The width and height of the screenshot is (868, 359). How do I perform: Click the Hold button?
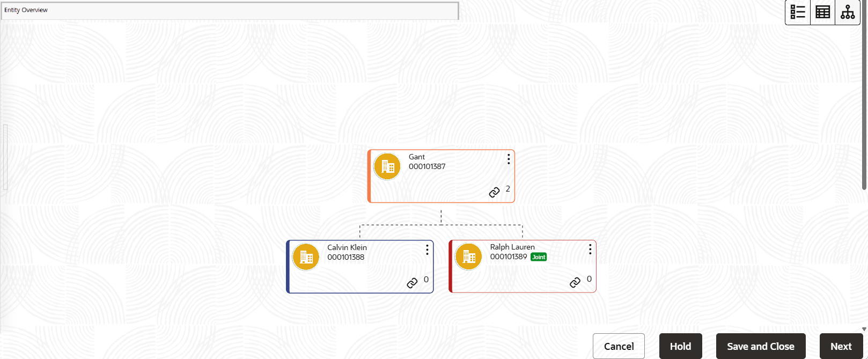point(680,346)
